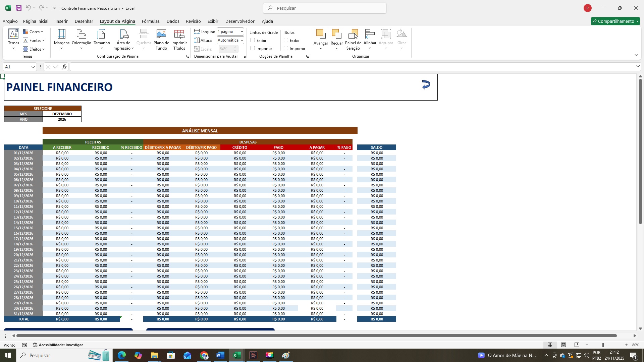Open the Altura height dropdown
The image size is (644, 362).
tap(241, 40)
